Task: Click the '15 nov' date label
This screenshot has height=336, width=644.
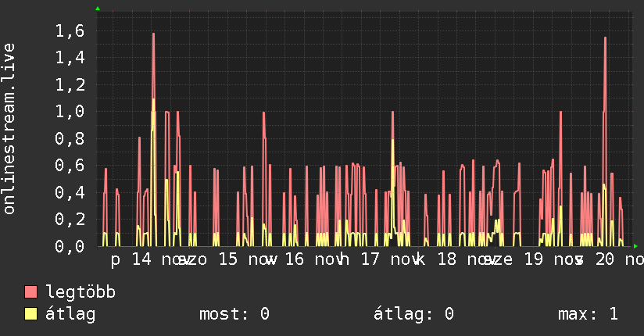Action: (247, 259)
